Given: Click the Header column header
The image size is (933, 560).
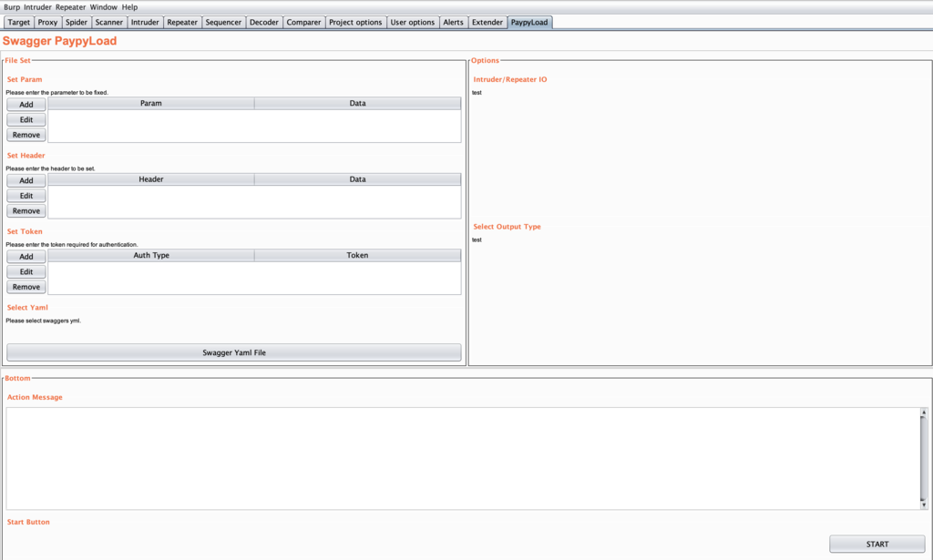Looking at the screenshot, I should pos(151,179).
